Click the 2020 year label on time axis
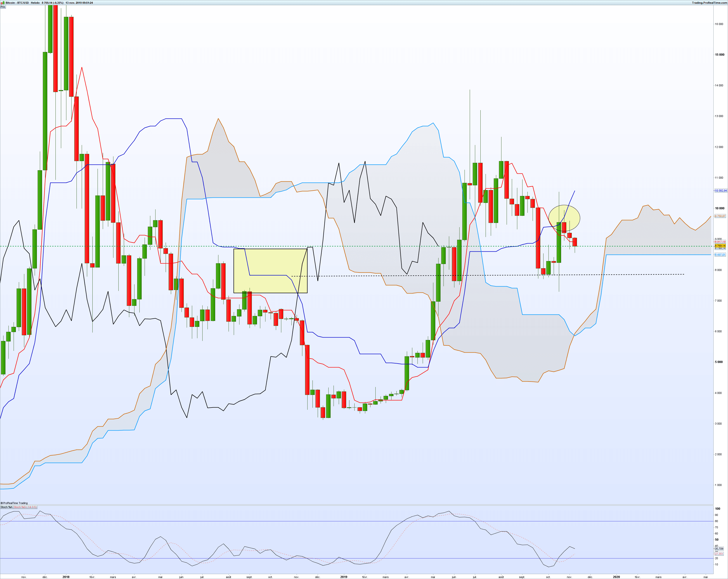728x579 pixels. (x=616, y=577)
